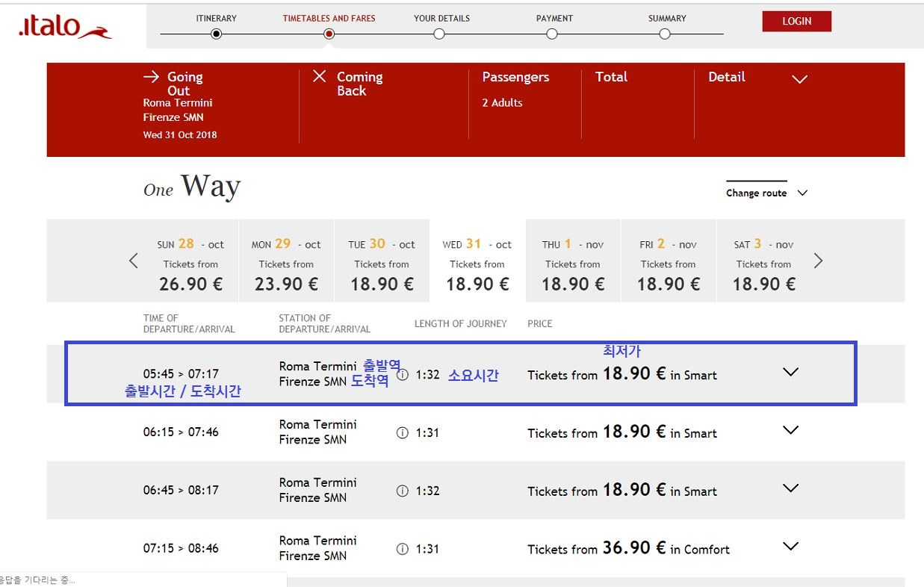Click the Italo logo
The image size is (924, 587).
(64, 26)
